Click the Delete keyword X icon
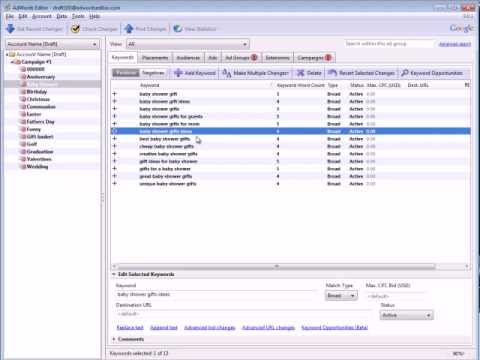This screenshot has height=360, width=480. pos(301,73)
